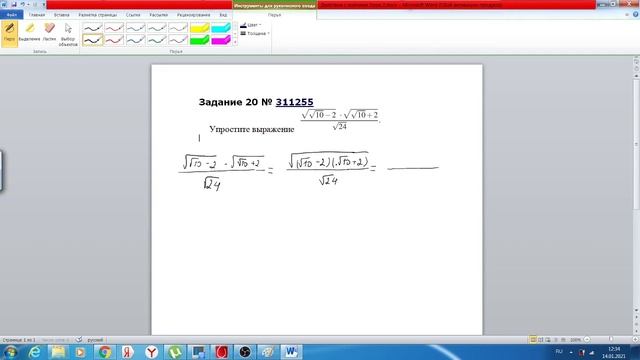The width and height of the screenshot is (640, 360).
Task: Open uTorrent from the taskbar
Action: click(175, 352)
